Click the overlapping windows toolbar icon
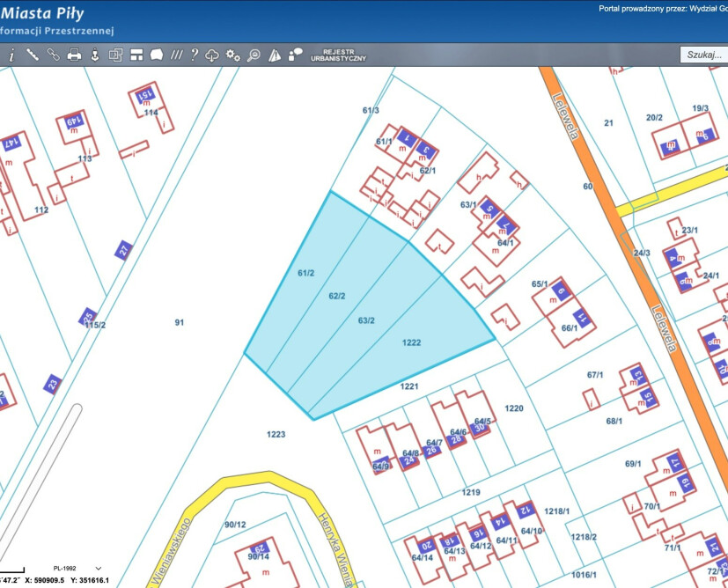 click(x=115, y=55)
